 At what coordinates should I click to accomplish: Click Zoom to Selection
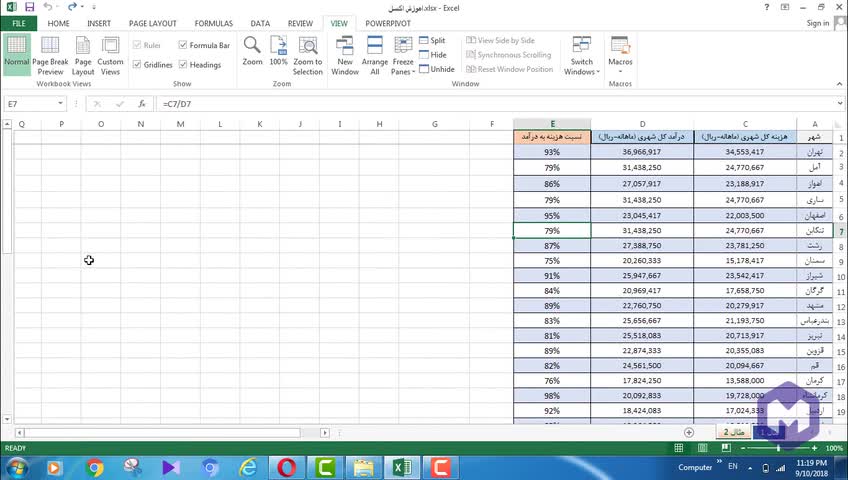(x=308, y=55)
